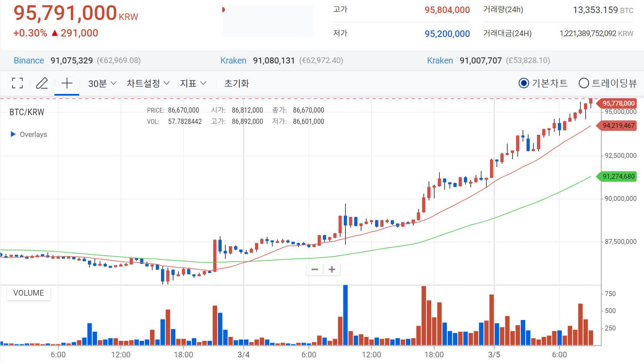This screenshot has width=644, height=363.
Task: Click the 시가 86,812,000 readout
Action: tap(237, 110)
